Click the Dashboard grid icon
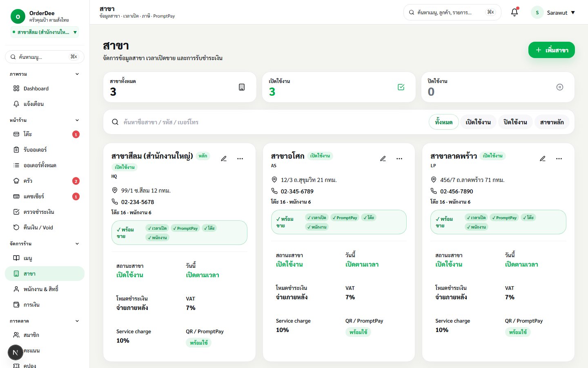This screenshot has height=368, width=588. 16,88
